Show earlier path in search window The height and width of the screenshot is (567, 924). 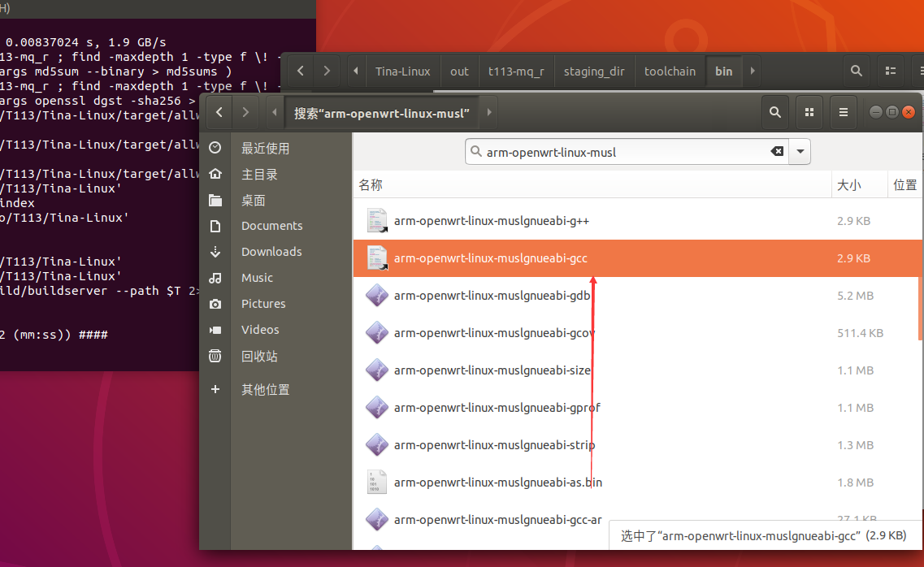[x=274, y=112]
